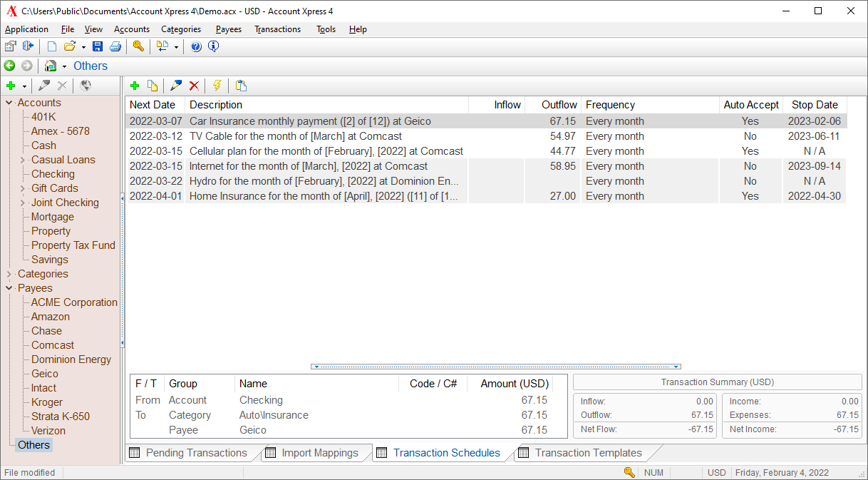
Task: Click the key password icon in toolbar
Action: [x=138, y=47]
